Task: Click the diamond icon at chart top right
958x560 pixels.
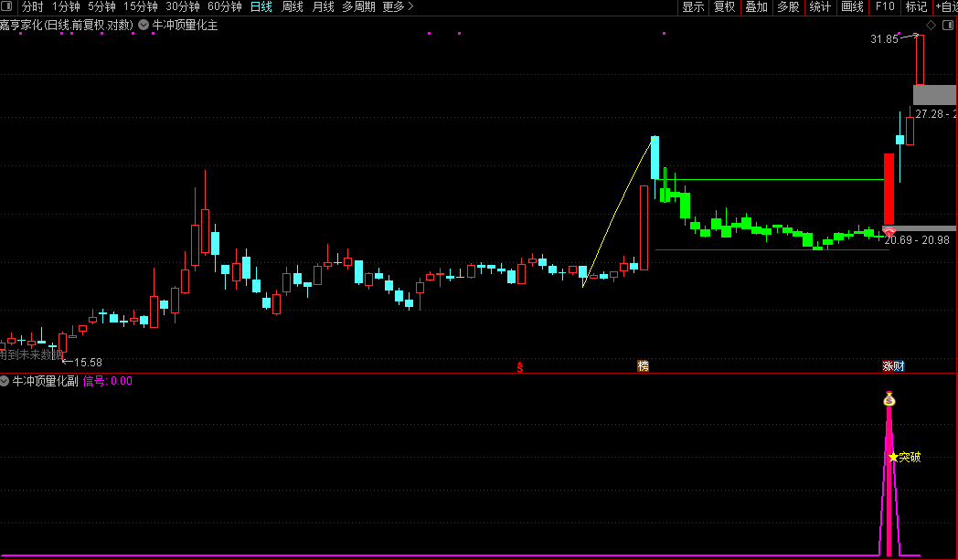Action: point(931,25)
